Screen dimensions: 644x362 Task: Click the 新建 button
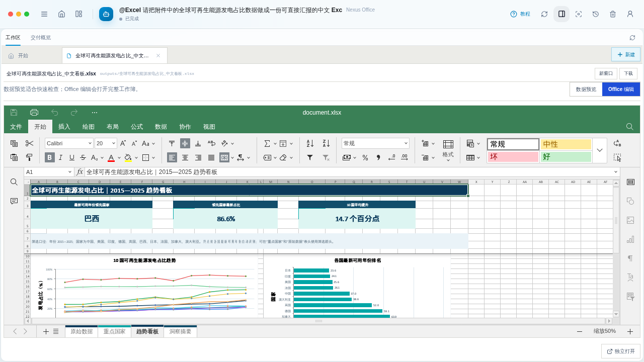tap(626, 54)
